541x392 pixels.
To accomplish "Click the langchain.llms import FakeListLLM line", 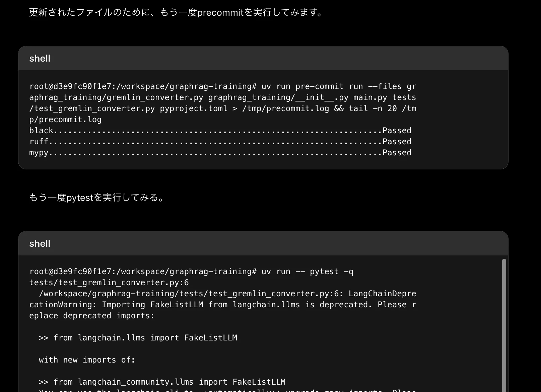I will [138, 338].
